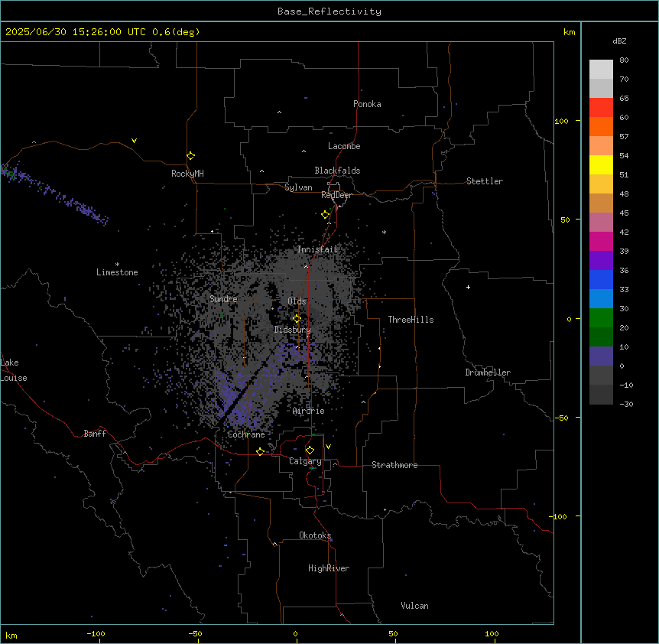This screenshot has width=659, height=644.
Task: Click the yellow radar site marker near Olds
Action: pyautogui.click(x=297, y=319)
